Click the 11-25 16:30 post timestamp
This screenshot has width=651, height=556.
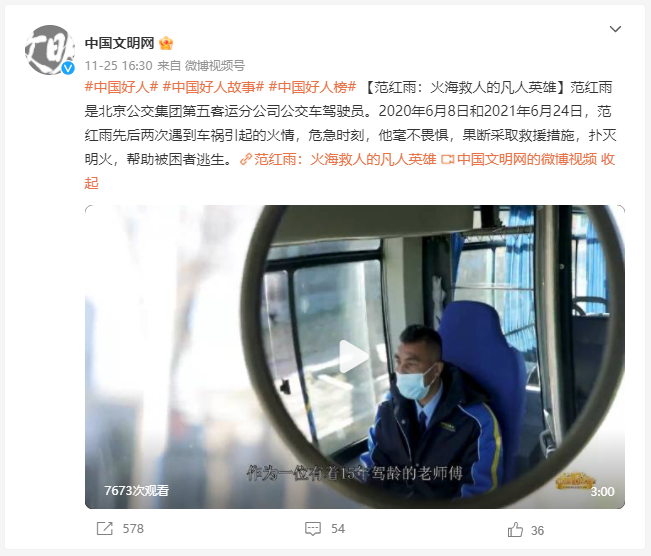119,66
